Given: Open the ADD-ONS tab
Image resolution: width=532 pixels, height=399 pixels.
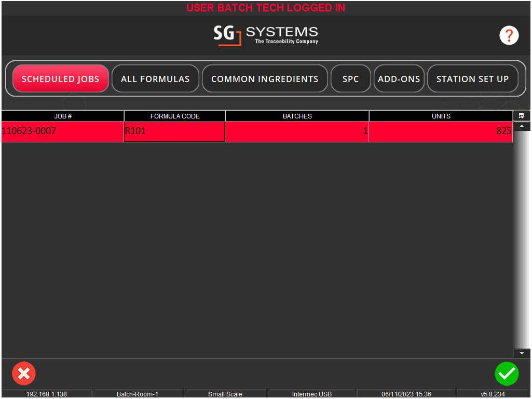Looking at the screenshot, I should tap(399, 78).
